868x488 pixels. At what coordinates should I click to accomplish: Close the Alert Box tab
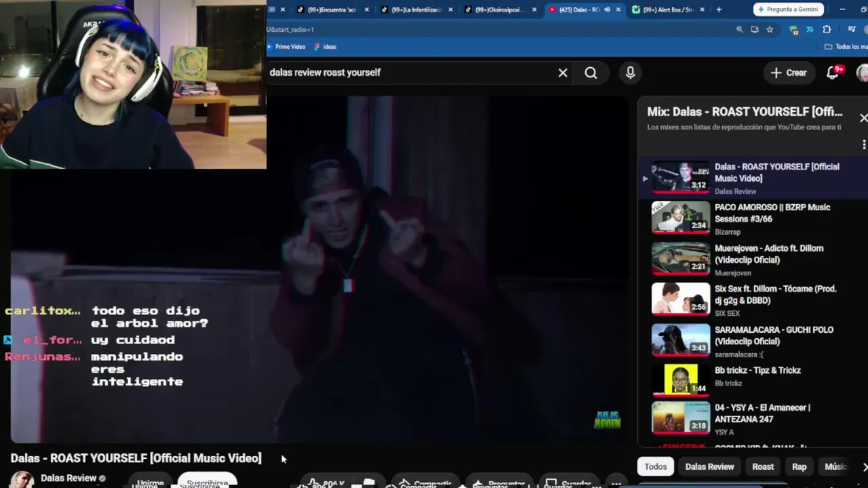(702, 9)
